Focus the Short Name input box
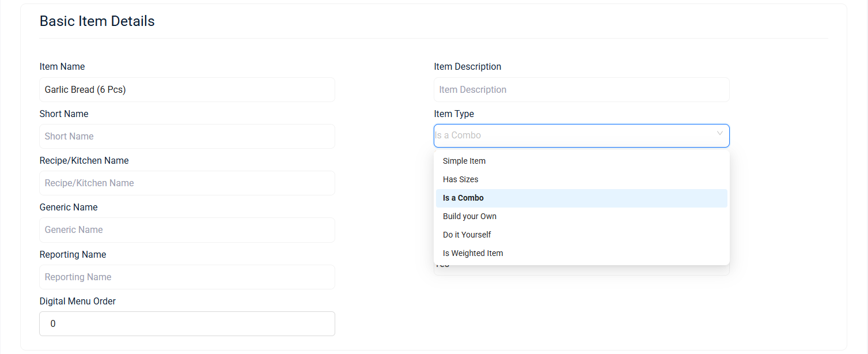868x354 pixels. 187,137
